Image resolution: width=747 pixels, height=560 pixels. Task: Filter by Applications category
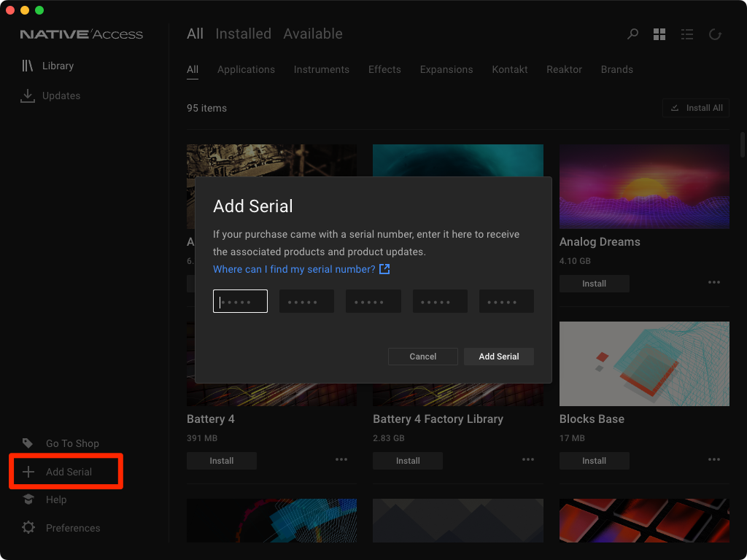pyautogui.click(x=247, y=69)
